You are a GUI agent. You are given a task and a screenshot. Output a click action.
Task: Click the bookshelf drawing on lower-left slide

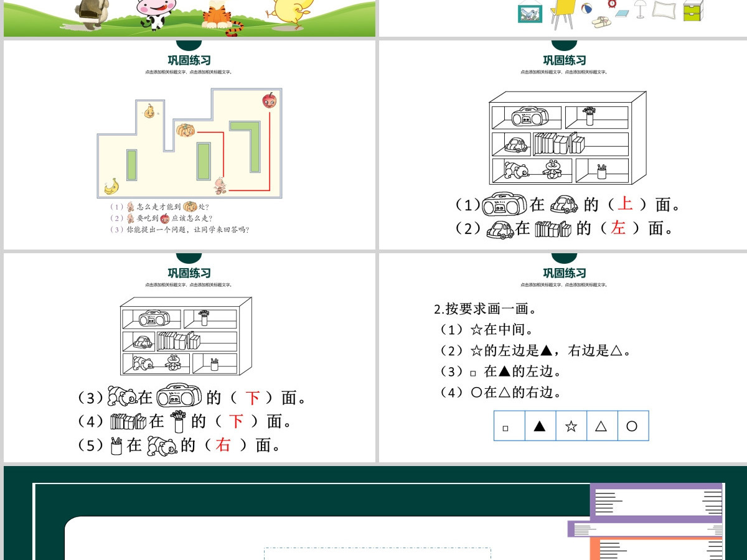coord(186,336)
